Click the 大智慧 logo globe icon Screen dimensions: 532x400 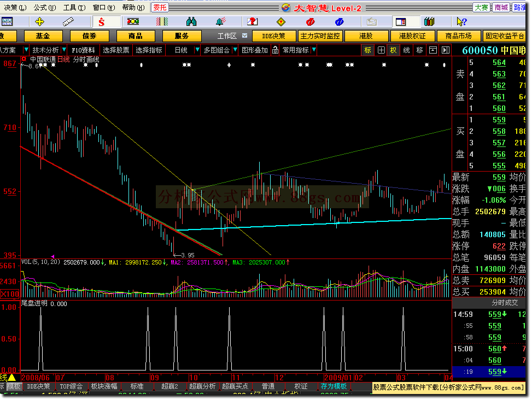click(285, 8)
